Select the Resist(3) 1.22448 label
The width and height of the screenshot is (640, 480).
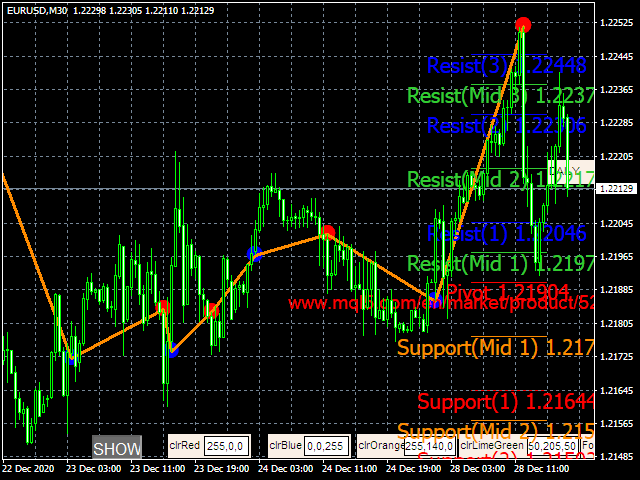(x=507, y=66)
